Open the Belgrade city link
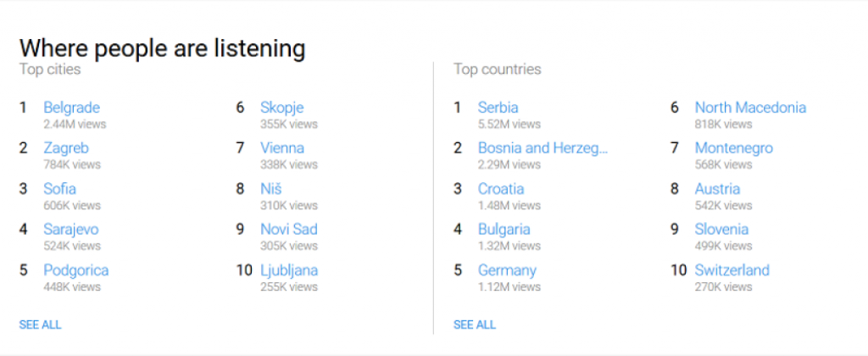 71,108
